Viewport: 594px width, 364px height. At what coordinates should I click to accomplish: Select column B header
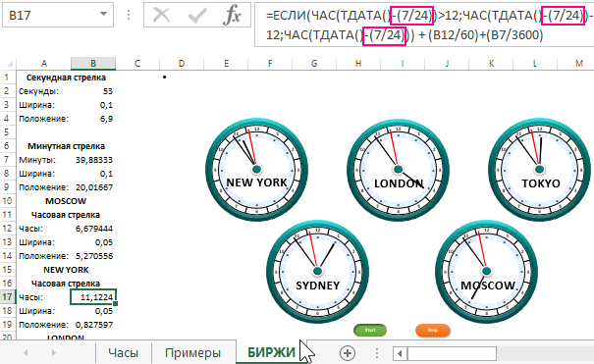pos(93,64)
